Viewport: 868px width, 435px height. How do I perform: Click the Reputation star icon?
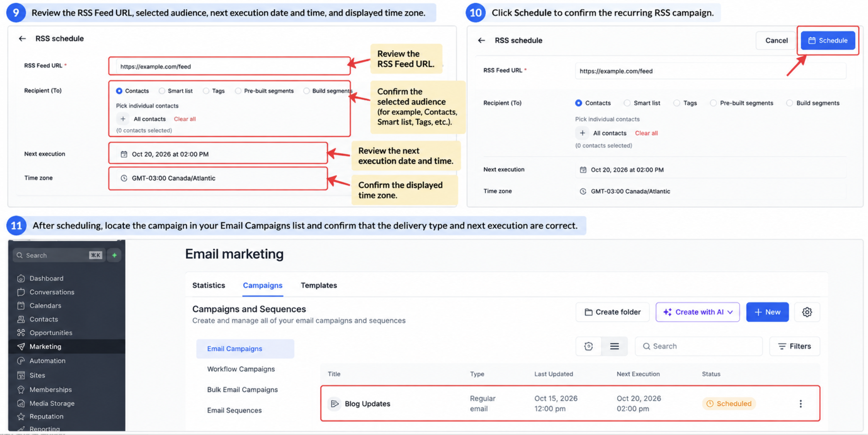(21, 416)
